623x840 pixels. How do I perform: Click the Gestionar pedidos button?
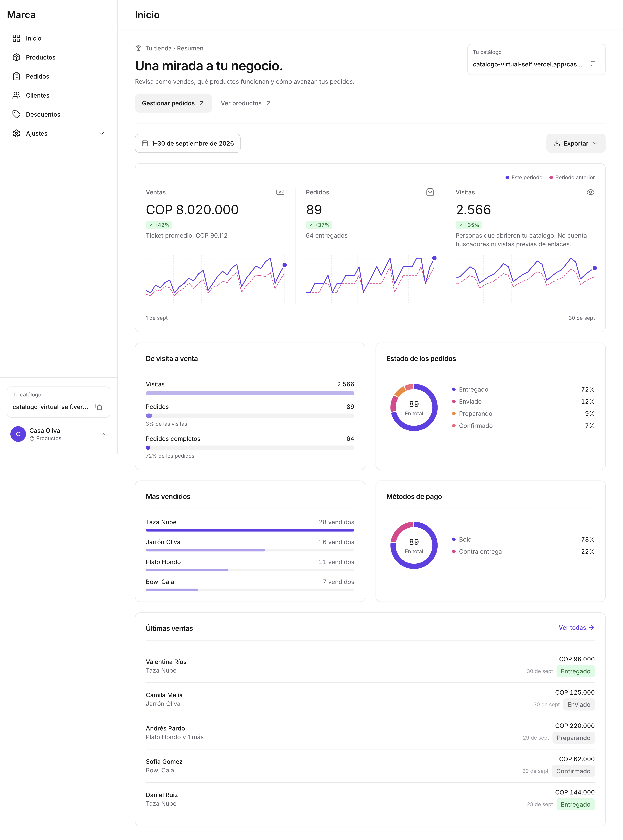tap(173, 103)
